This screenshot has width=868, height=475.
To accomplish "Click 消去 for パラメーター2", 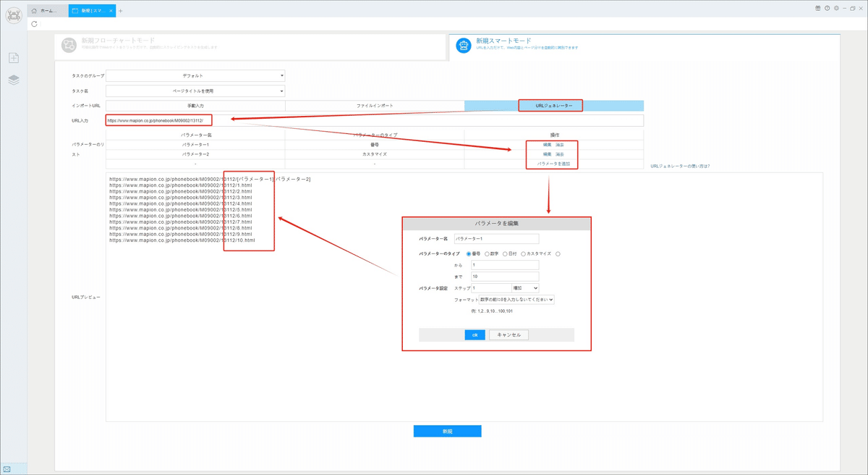I will tap(560, 154).
